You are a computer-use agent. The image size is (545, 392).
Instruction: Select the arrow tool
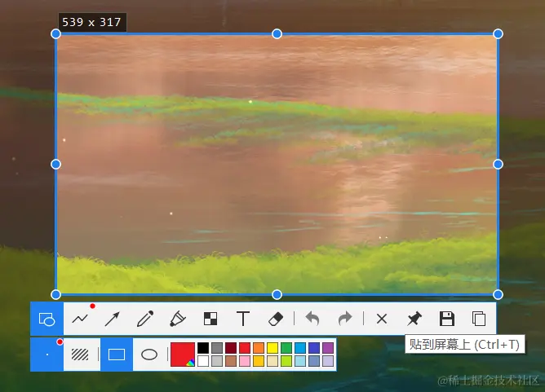(x=113, y=319)
